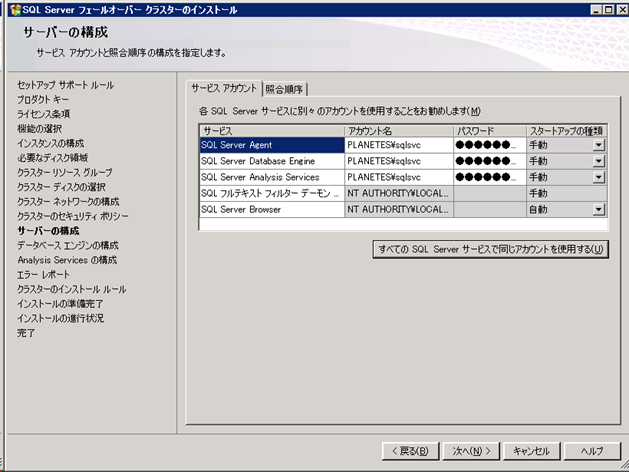Screen dimensions: 629x472
Task: Select the SQL Server Browser service cell
Action: tap(272, 209)
